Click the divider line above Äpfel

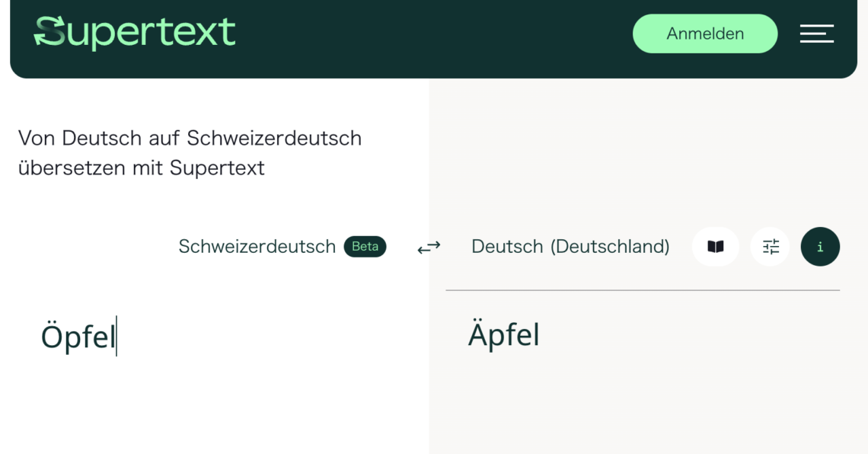642,290
